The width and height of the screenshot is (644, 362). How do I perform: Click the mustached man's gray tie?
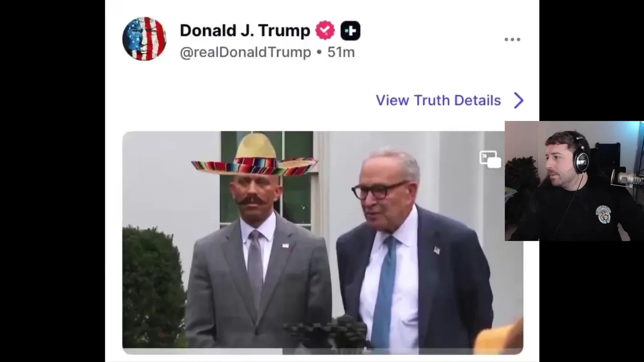(255, 266)
